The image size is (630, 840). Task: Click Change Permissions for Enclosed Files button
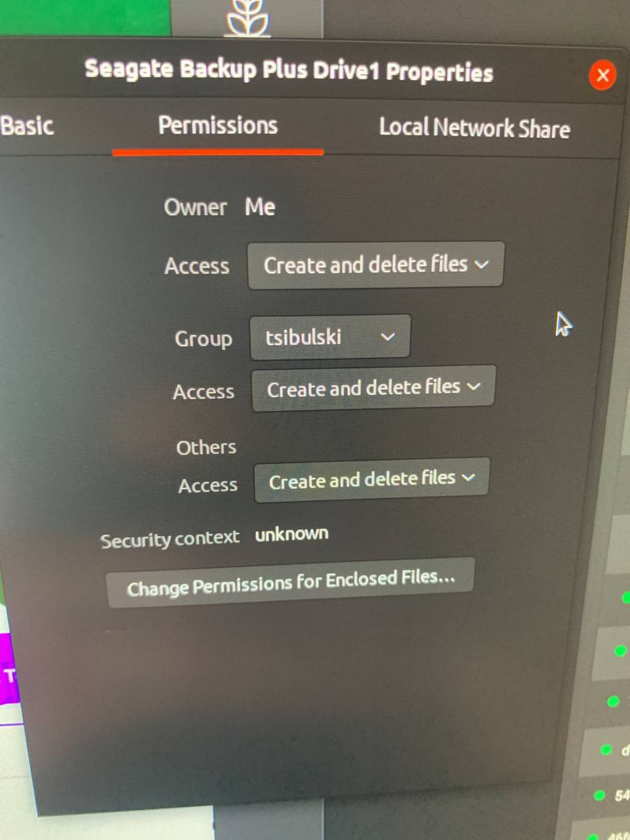tap(290, 582)
